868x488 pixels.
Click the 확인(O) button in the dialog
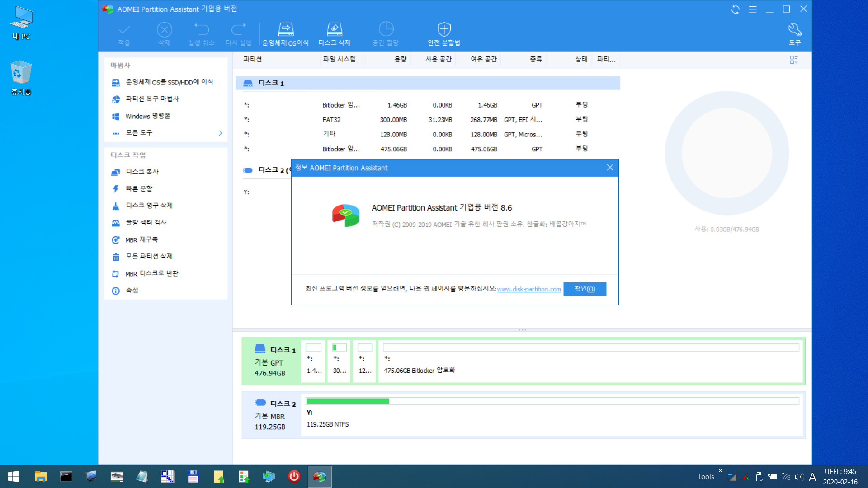585,289
